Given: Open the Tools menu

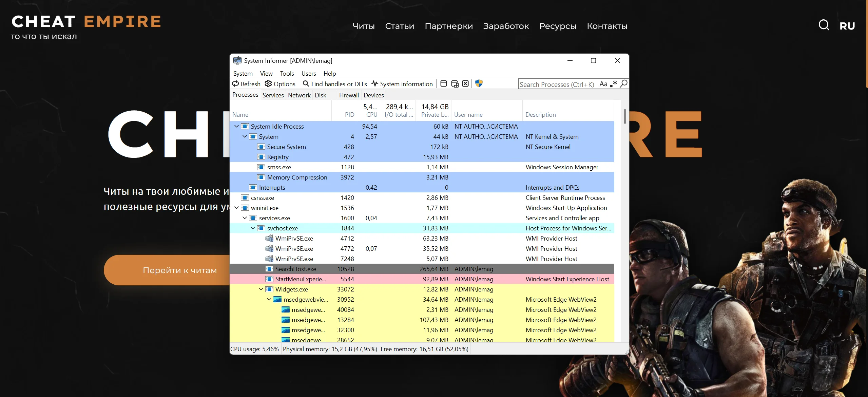Looking at the screenshot, I should 287,73.
